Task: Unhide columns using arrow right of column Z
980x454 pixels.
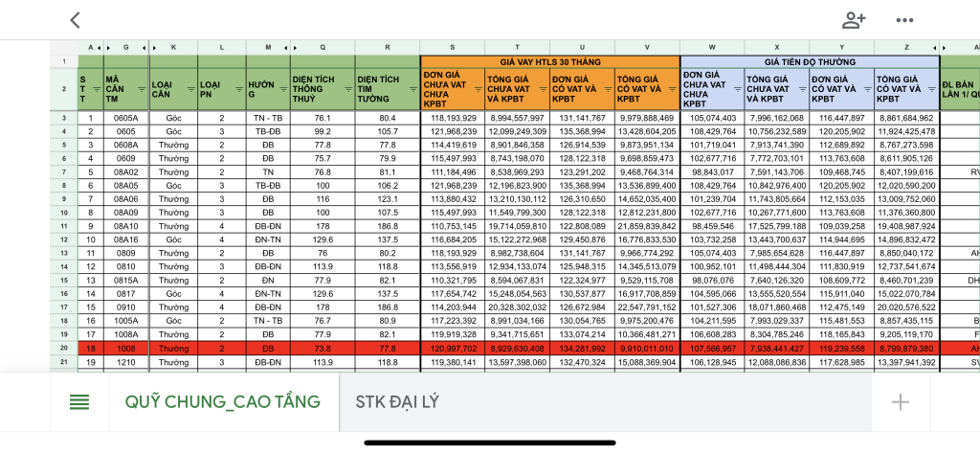Action: click(x=935, y=48)
